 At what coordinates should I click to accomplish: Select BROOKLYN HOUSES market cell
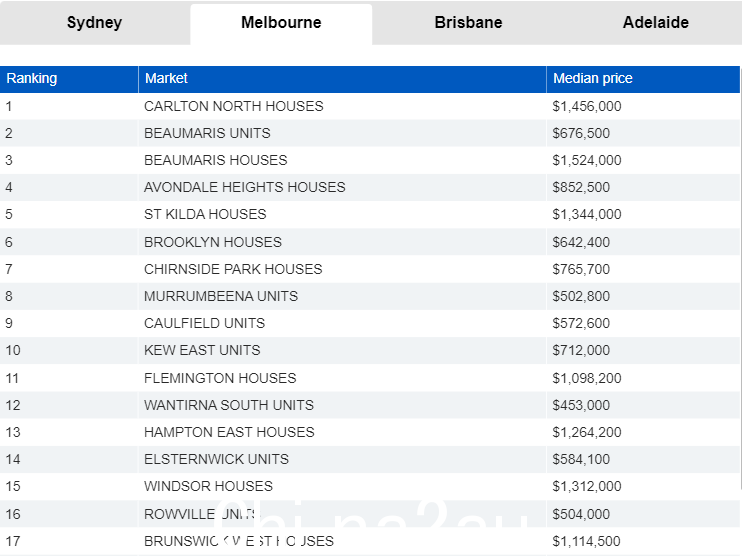click(x=342, y=242)
